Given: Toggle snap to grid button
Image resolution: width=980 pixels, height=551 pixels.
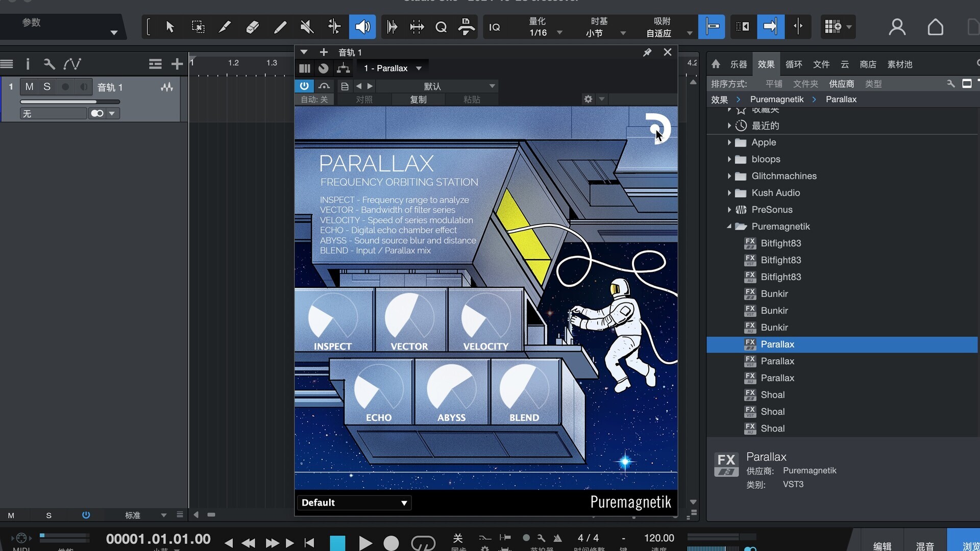Looking at the screenshot, I should (x=712, y=27).
